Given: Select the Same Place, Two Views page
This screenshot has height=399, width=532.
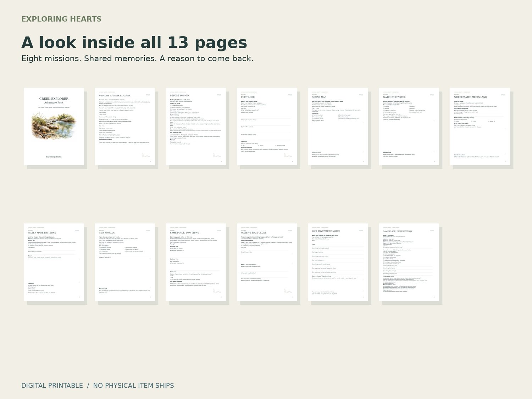Looking at the screenshot, I should click(196, 262).
